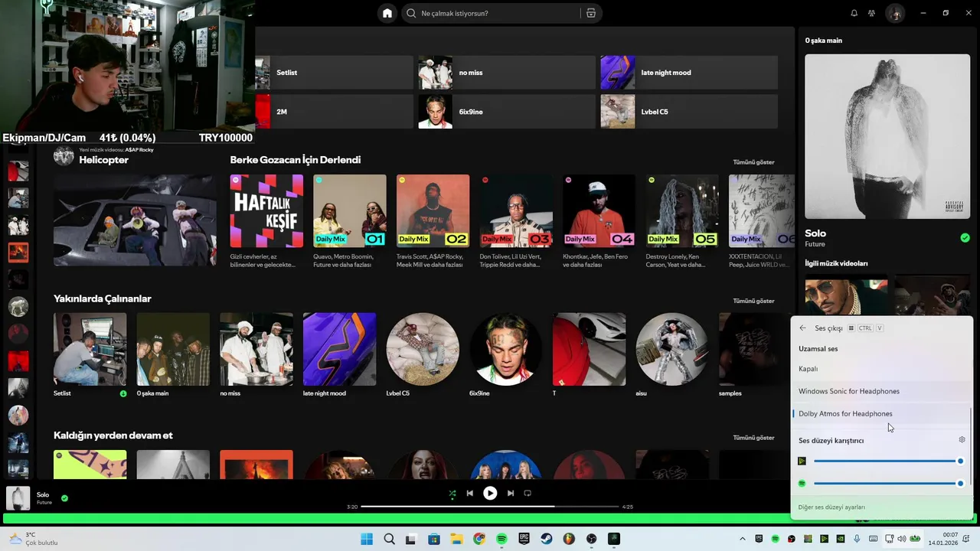
Task: Open the friend activity icon
Action: (872, 13)
